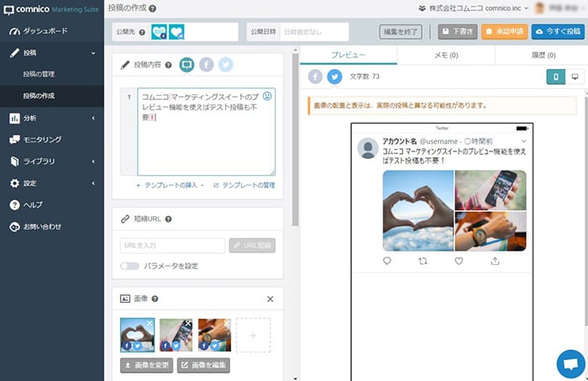Click the 公開日時 date input field
The width and height of the screenshot is (588, 381).
314,32
